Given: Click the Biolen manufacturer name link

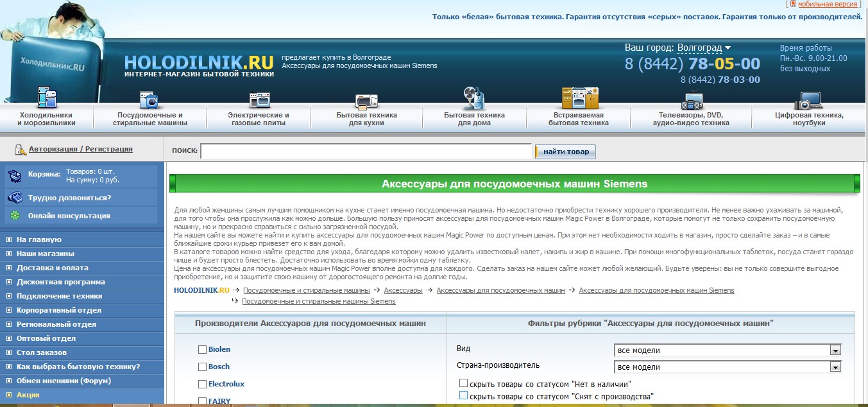Looking at the screenshot, I should 219,349.
